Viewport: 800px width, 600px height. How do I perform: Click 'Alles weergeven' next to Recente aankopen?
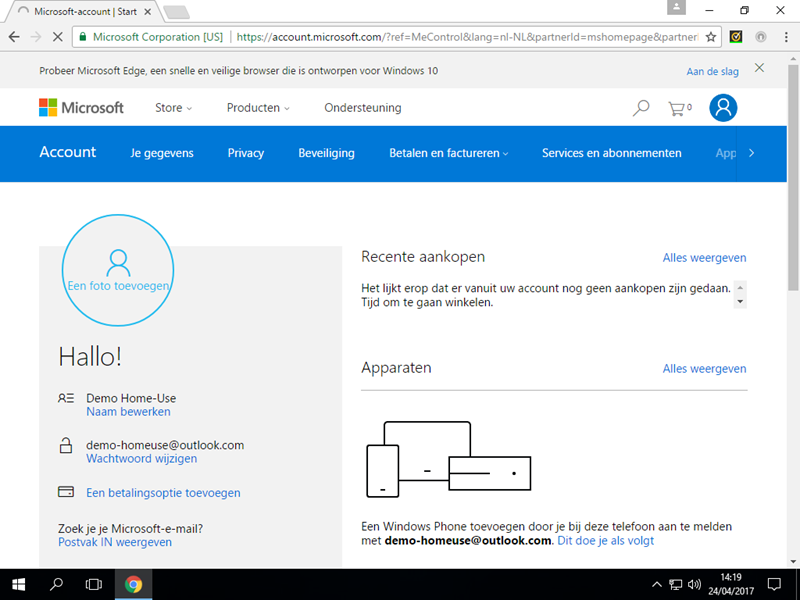704,258
